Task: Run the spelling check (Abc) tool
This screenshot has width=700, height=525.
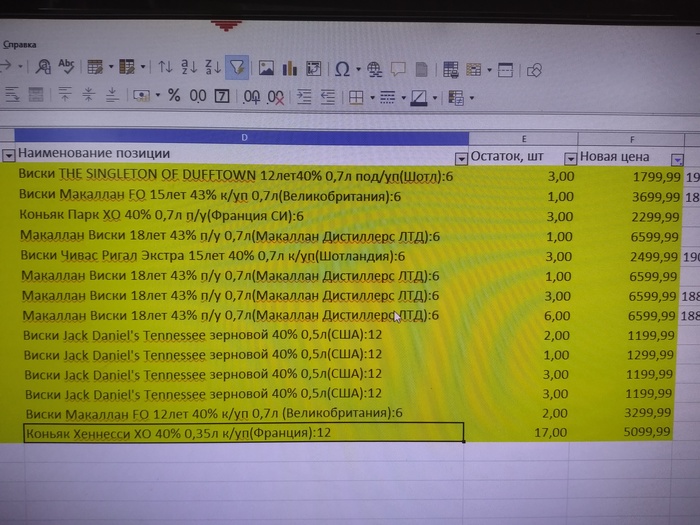Action: pyautogui.click(x=66, y=67)
